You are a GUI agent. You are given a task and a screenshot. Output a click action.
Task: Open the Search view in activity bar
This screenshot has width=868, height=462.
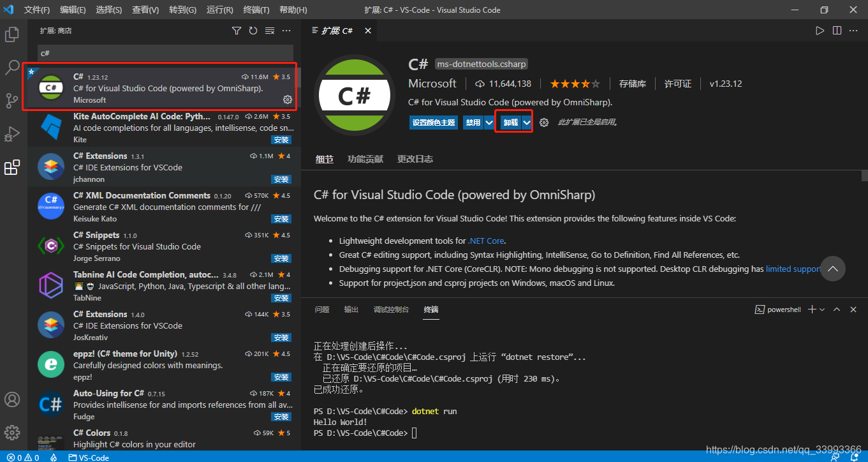pyautogui.click(x=12, y=67)
